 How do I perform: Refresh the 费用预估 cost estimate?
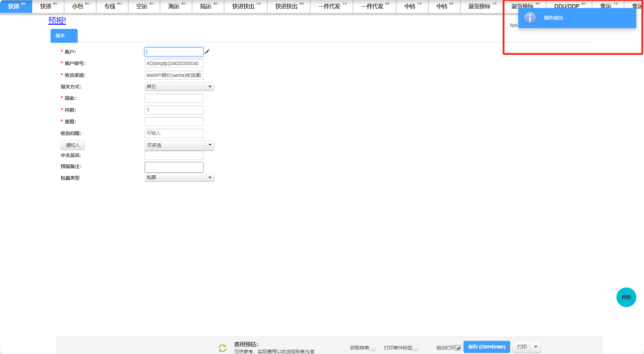[222, 348]
